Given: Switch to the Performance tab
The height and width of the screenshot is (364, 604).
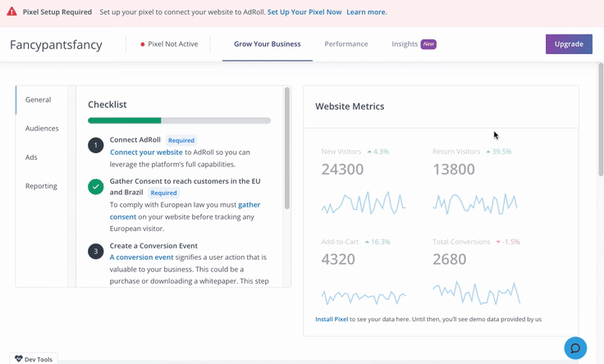Looking at the screenshot, I should (x=345, y=44).
